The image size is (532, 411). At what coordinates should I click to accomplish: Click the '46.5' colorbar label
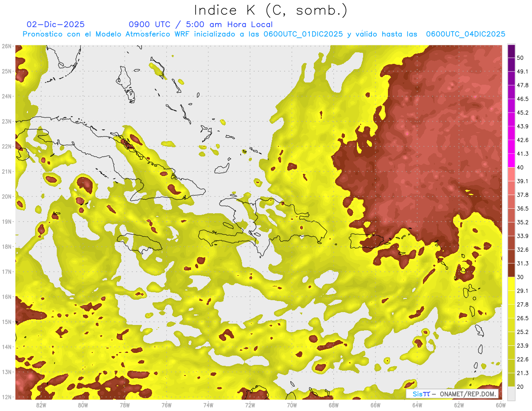coord(522,99)
